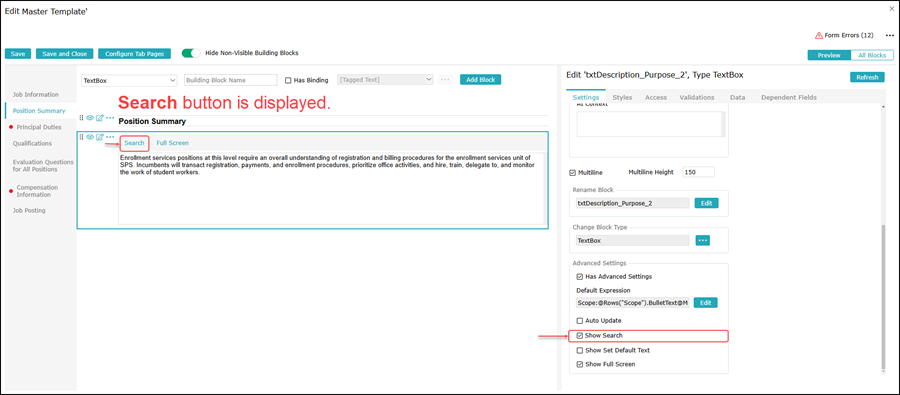This screenshot has height=395, width=900.
Task: Click the Rename Block name field
Action: [x=633, y=203]
